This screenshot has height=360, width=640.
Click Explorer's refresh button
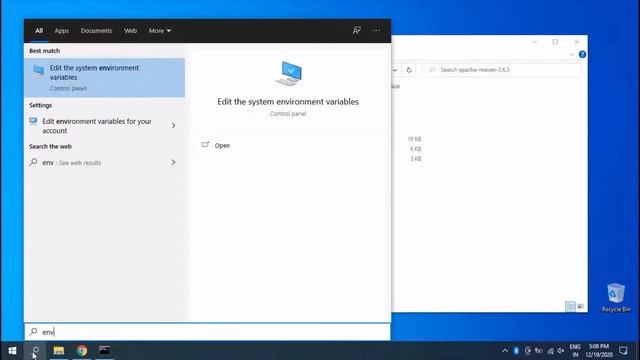pyautogui.click(x=409, y=70)
